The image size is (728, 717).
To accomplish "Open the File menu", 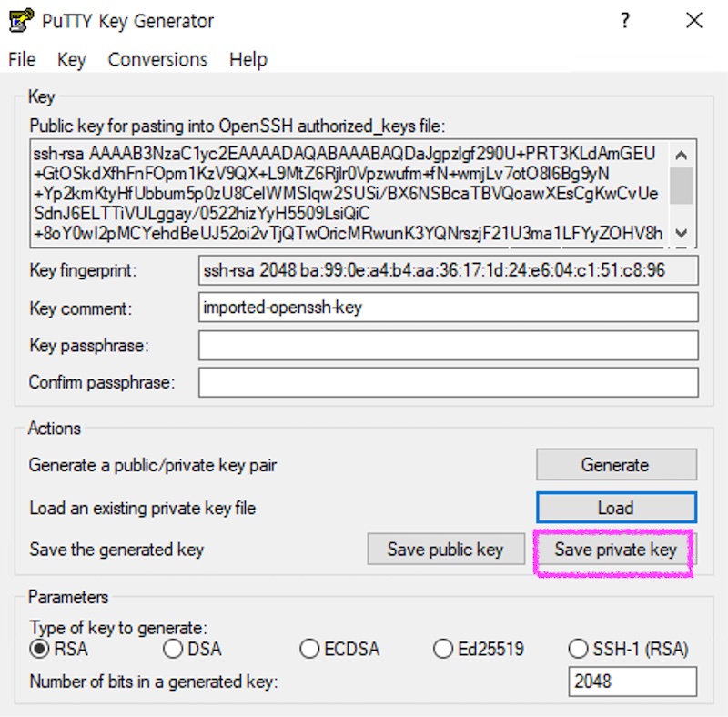I will [22, 59].
